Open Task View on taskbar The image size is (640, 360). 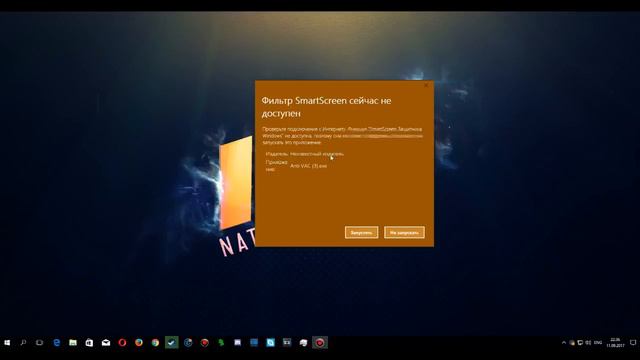[x=40, y=343]
